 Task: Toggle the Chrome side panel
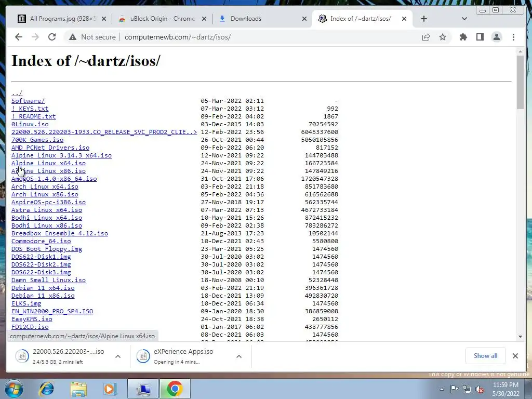click(480, 37)
